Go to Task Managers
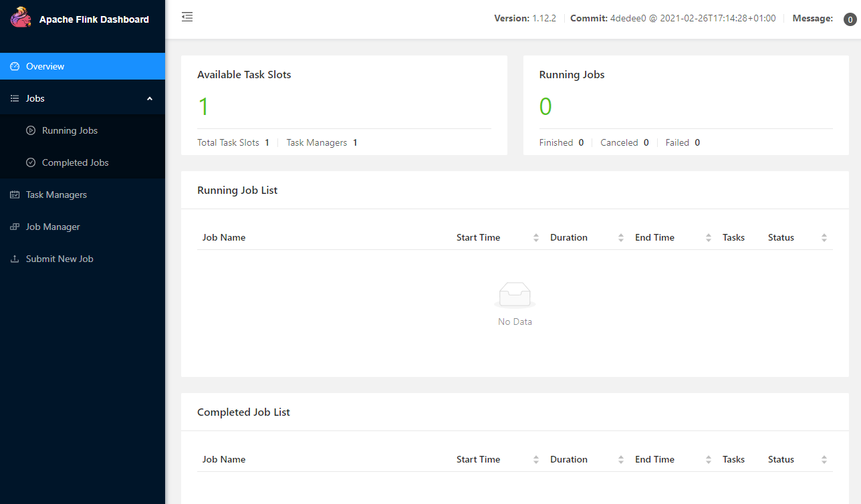 pos(82,195)
